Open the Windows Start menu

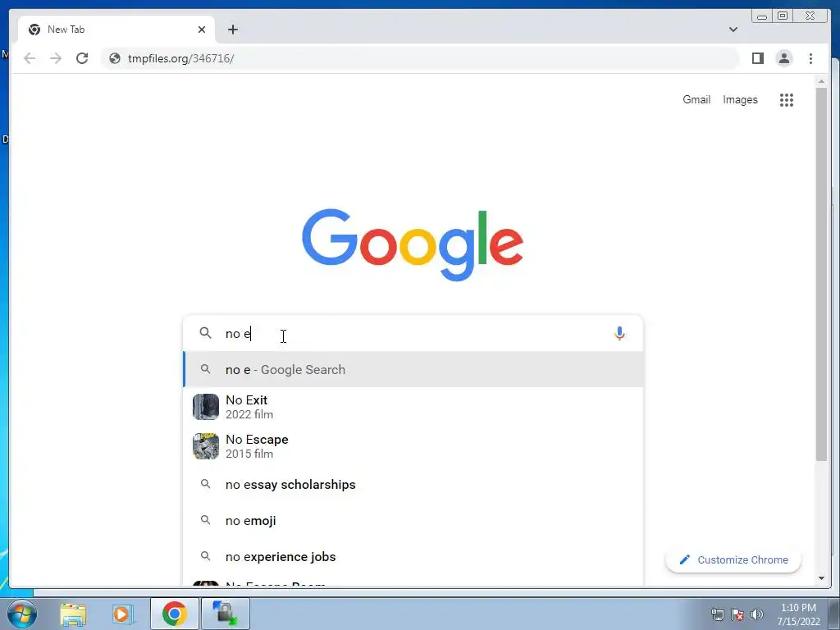(x=22, y=614)
